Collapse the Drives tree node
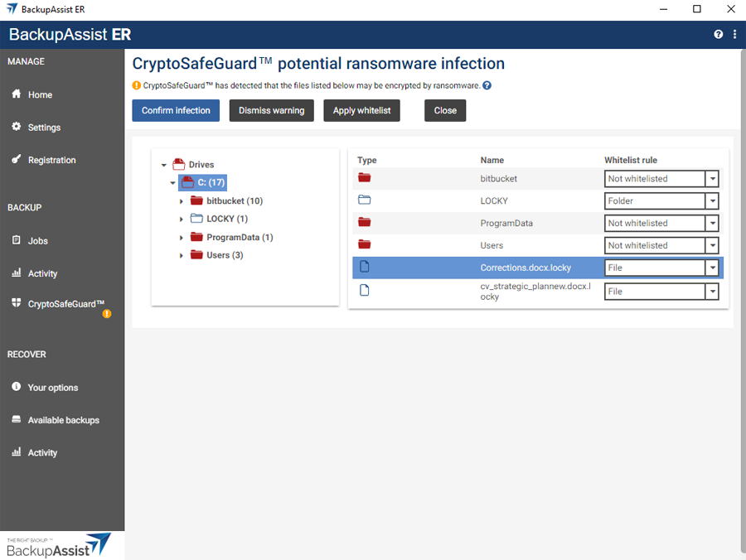 click(163, 165)
